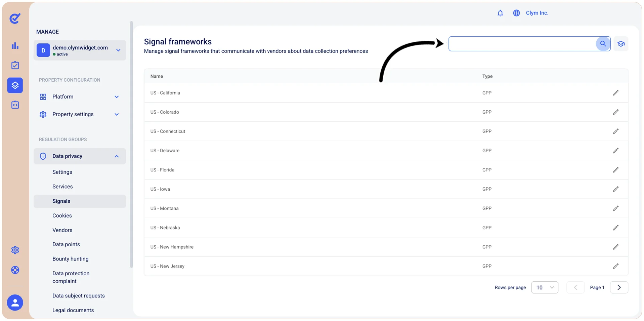Screen dimensions: 644x321
Task: Click the search magnifier button
Action: pos(603,44)
